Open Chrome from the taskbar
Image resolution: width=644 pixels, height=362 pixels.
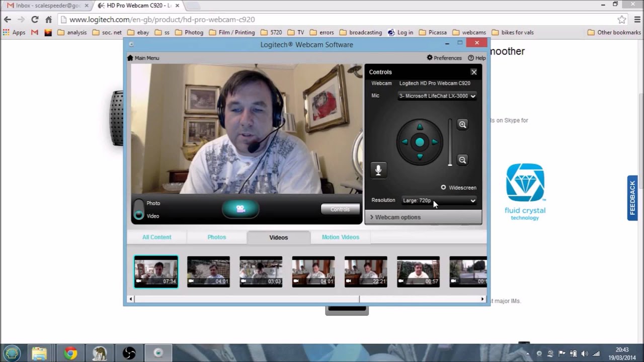tap(70, 353)
